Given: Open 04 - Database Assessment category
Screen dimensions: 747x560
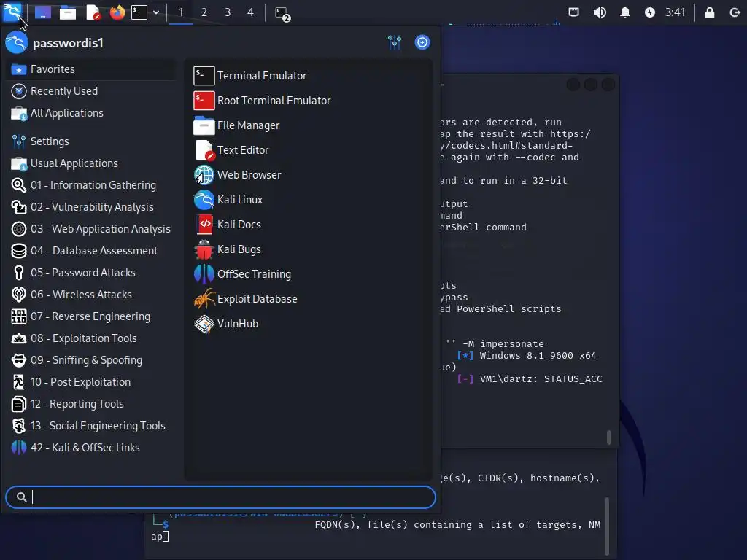Looking at the screenshot, I should [x=90, y=251].
